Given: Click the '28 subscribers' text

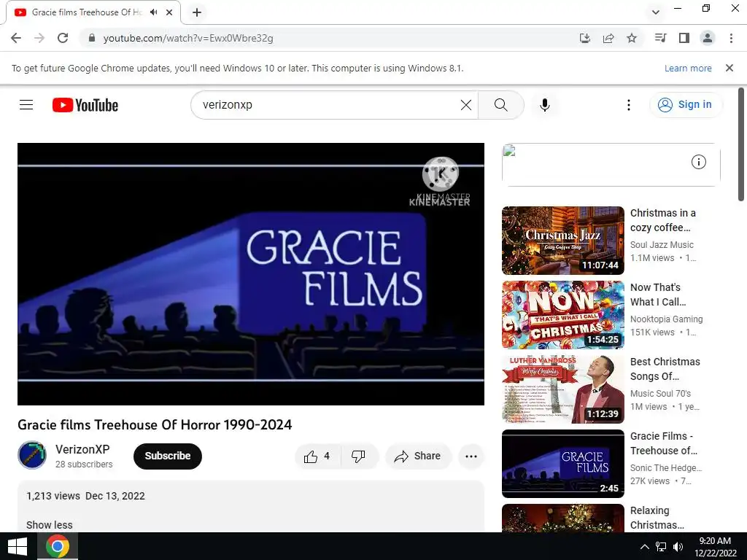Looking at the screenshot, I should [x=84, y=464].
